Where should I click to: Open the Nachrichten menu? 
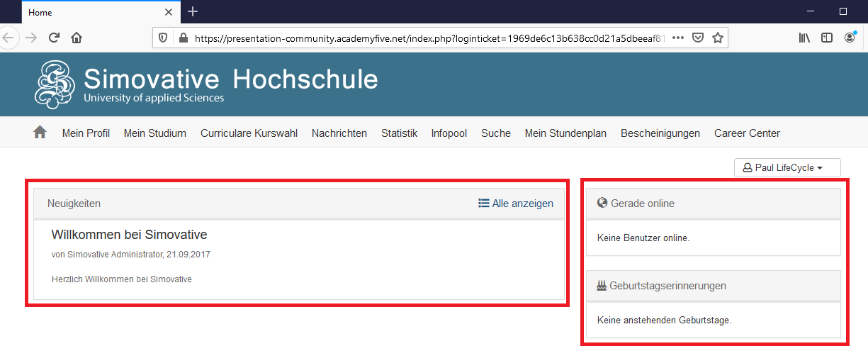(x=339, y=133)
